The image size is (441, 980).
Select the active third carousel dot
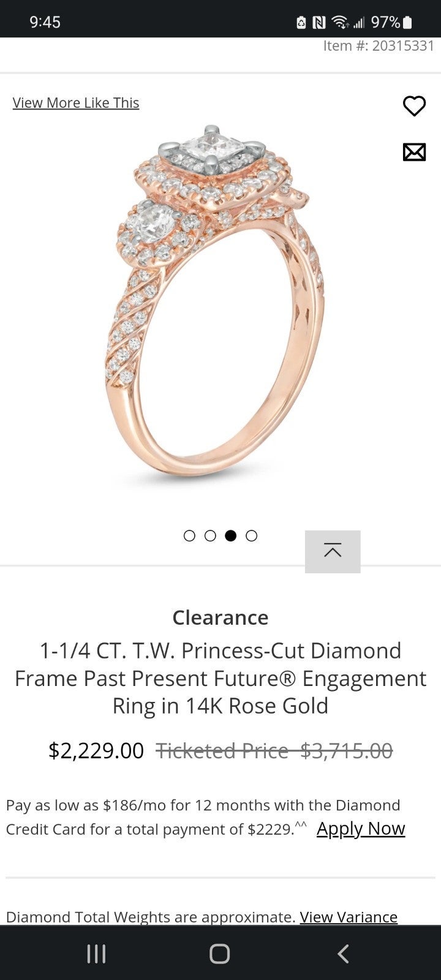[231, 536]
